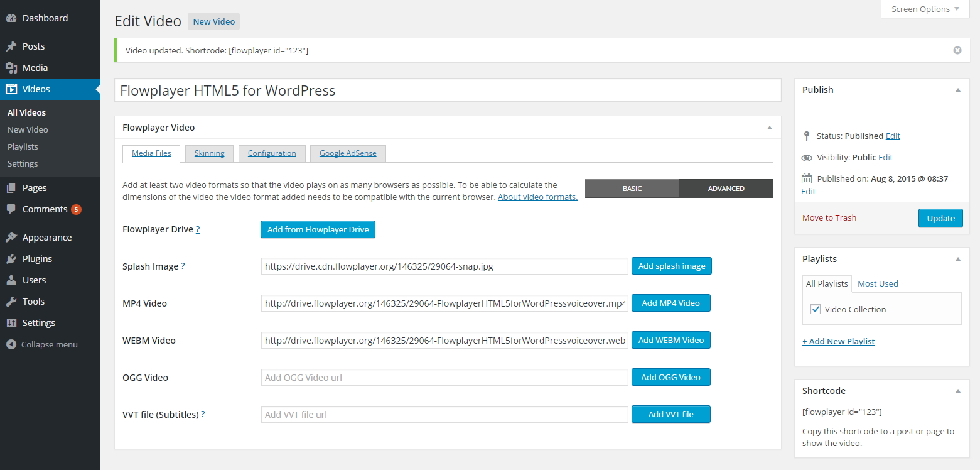Open About video formats link

(x=537, y=197)
